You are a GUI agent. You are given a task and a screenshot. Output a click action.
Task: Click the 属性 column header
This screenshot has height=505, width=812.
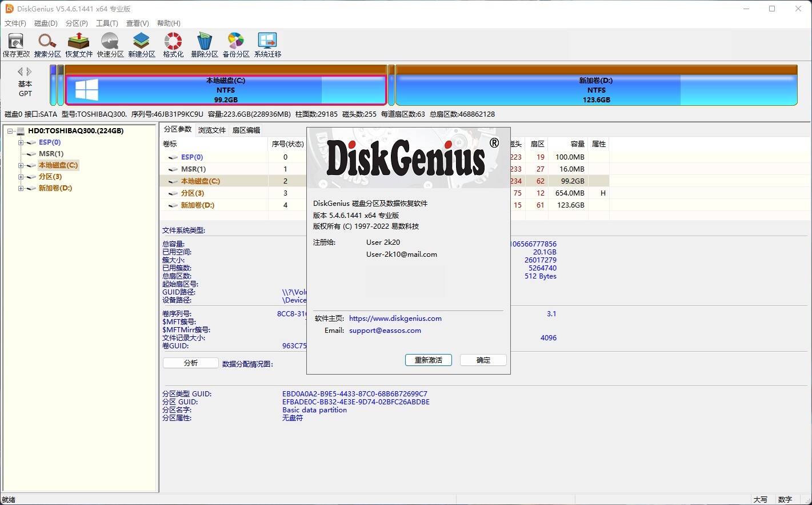(599, 144)
